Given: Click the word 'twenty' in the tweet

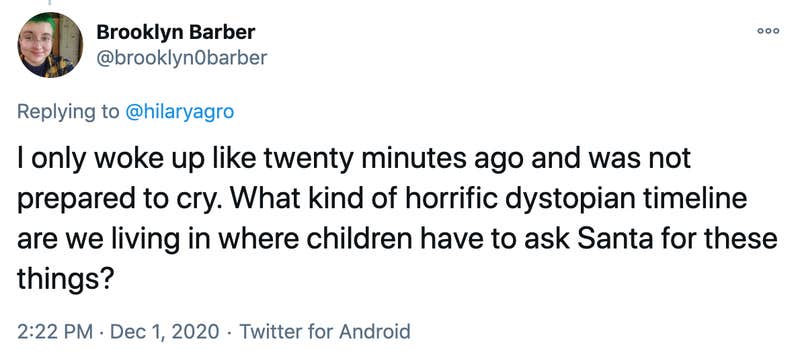Looking at the screenshot, I should (x=308, y=161).
